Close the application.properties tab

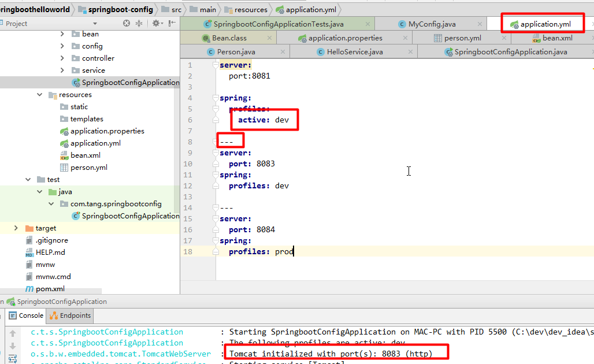(x=405, y=38)
